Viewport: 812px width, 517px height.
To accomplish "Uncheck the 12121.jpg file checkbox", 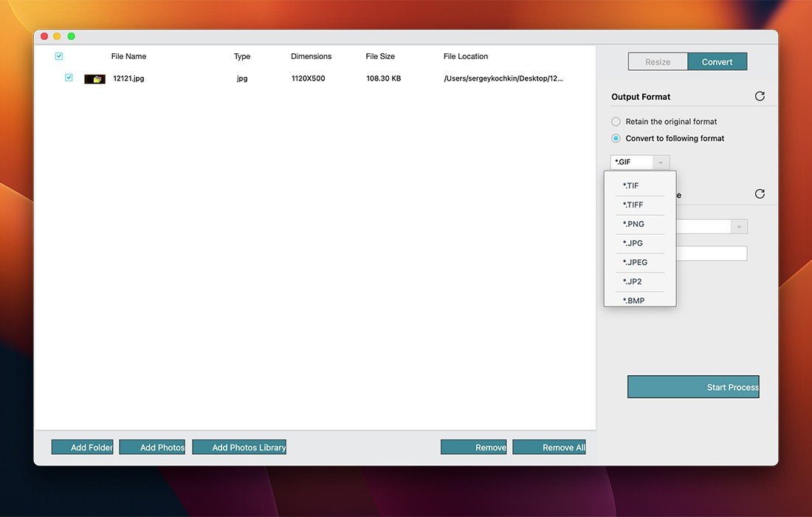I will [69, 78].
